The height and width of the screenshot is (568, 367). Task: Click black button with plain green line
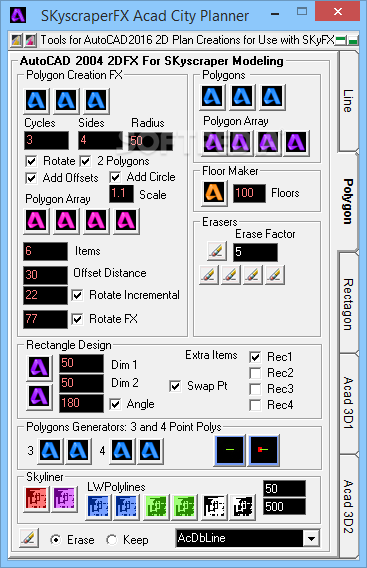(230, 450)
